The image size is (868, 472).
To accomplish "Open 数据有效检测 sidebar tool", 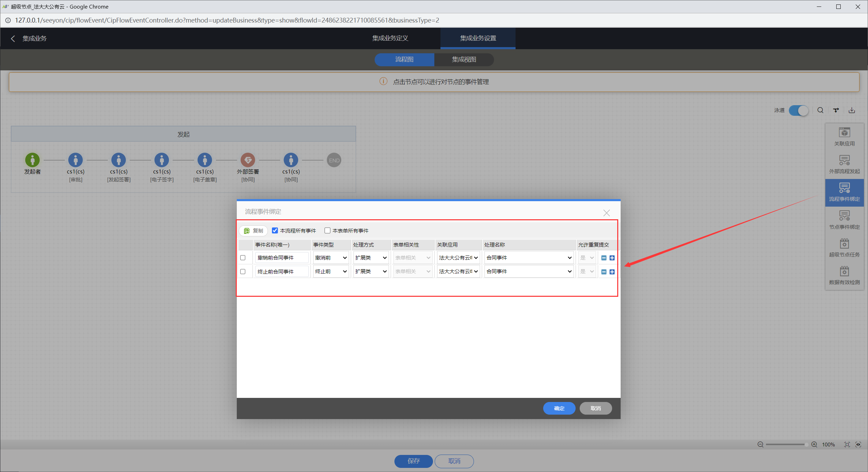I will (x=844, y=275).
